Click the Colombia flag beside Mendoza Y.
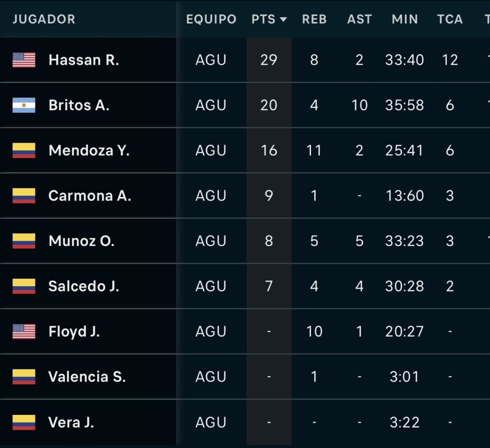Viewport: 490px width, 448px height. 24,150
